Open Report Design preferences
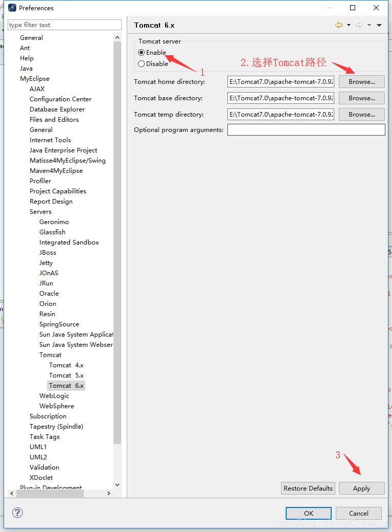Image resolution: width=392 pixels, height=532 pixels. [x=51, y=202]
